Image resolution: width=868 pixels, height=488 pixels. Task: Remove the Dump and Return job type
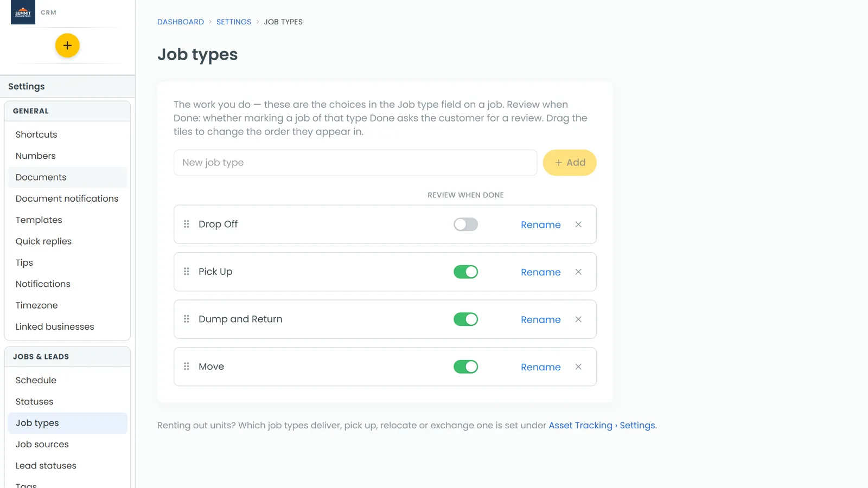coord(578,319)
